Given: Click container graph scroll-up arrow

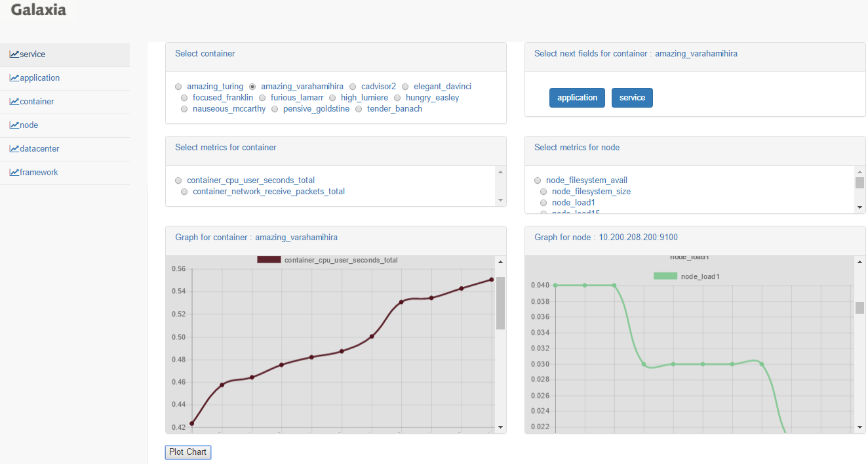Looking at the screenshot, I should pyautogui.click(x=501, y=262).
